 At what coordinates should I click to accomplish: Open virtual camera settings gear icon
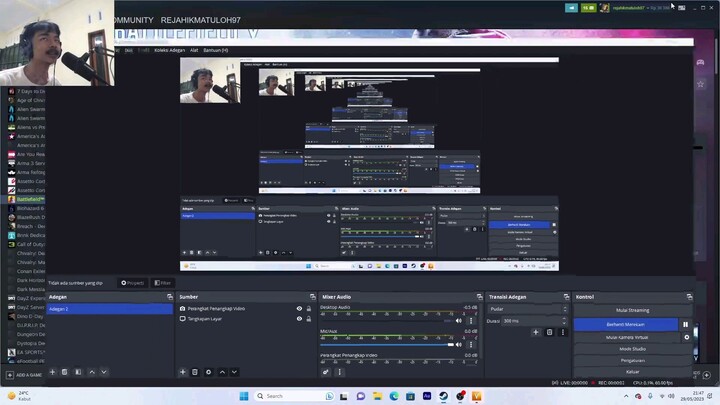(686, 337)
